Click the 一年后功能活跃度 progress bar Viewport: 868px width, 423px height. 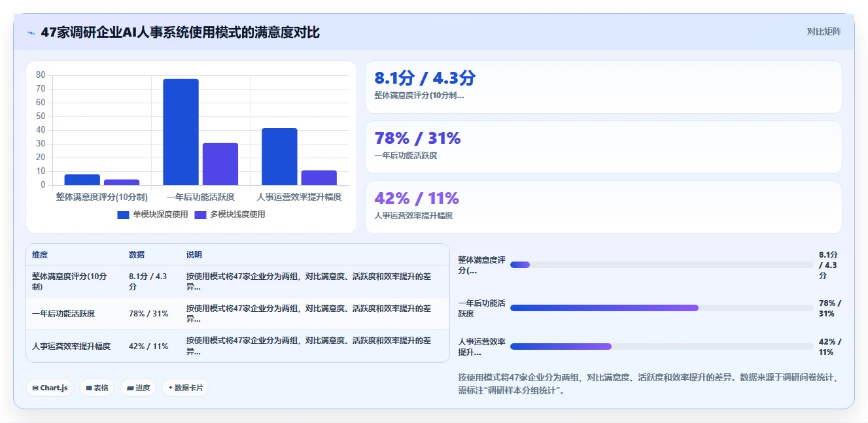[x=661, y=308]
